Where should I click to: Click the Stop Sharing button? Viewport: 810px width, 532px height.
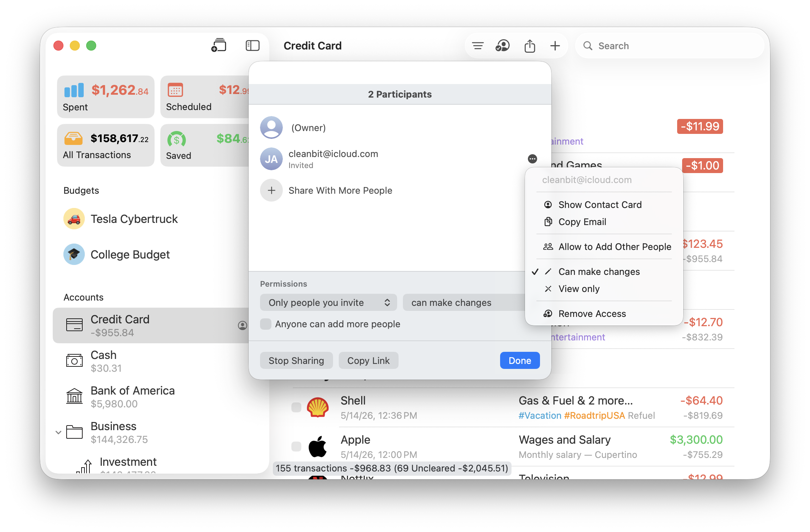(296, 361)
